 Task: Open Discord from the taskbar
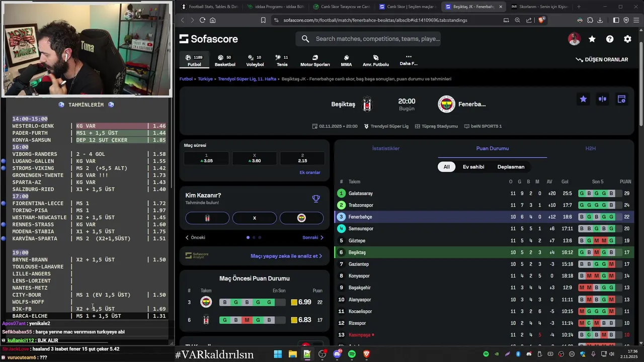pos(337,354)
